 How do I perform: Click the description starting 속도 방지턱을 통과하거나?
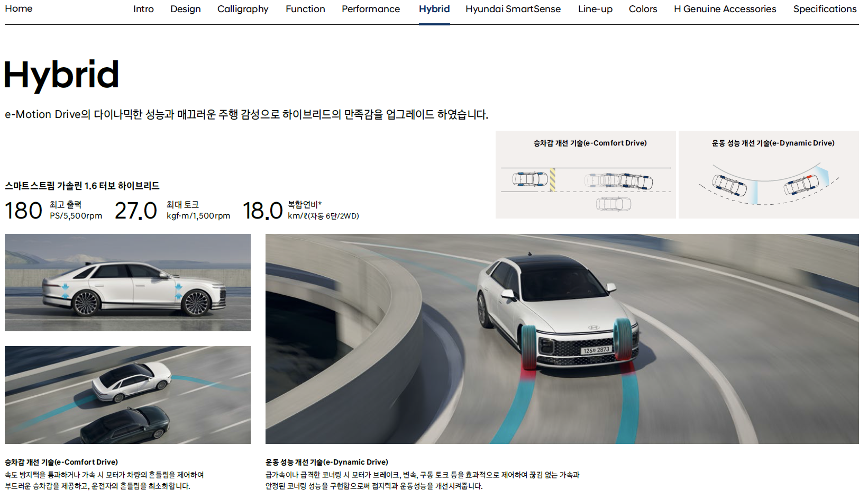(104, 480)
